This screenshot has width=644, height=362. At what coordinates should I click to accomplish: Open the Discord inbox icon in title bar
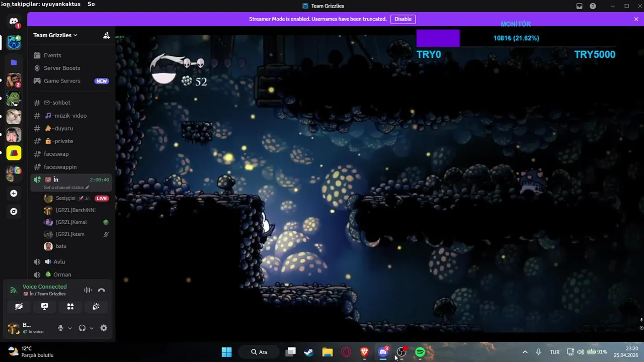(x=580, y=6)
